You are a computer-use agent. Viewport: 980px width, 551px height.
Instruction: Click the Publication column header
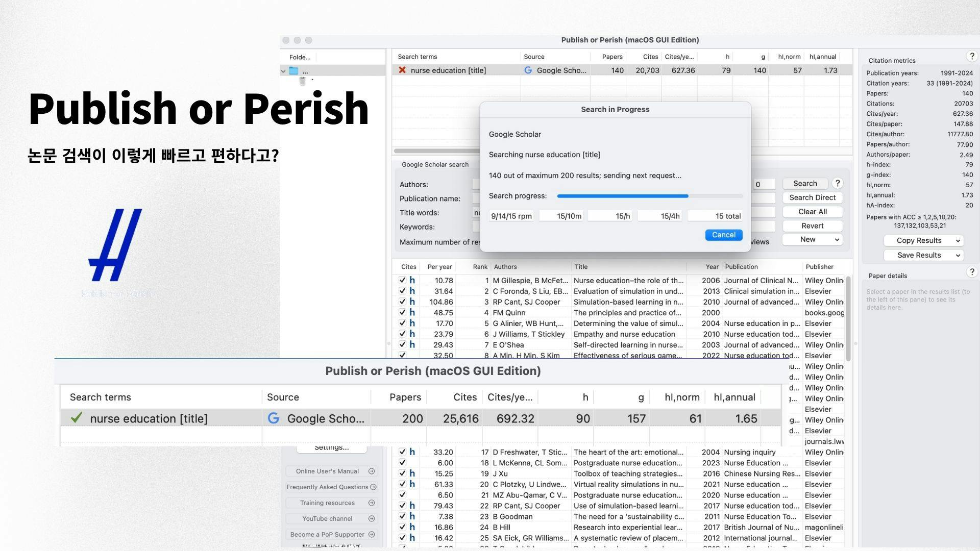click(741, 267)
